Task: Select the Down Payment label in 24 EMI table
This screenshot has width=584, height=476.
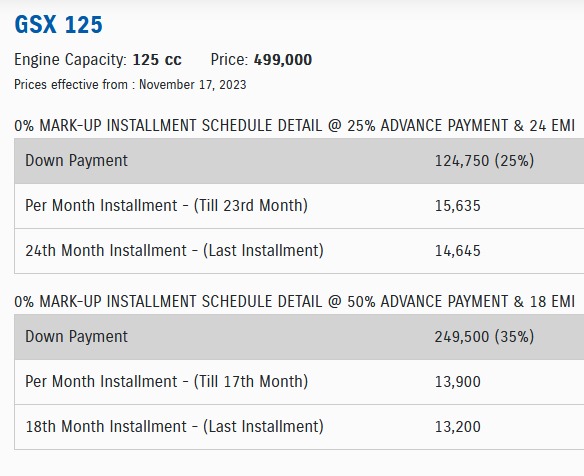Action: (x=76, y=161)
